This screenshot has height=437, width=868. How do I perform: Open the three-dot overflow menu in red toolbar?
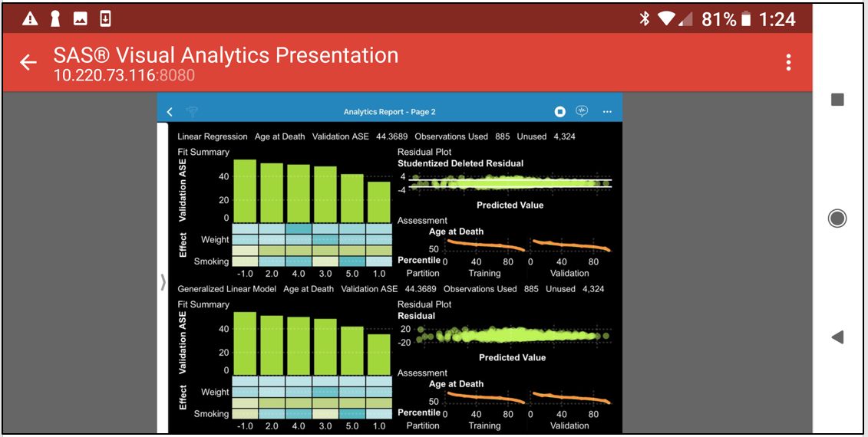(788, 63)
